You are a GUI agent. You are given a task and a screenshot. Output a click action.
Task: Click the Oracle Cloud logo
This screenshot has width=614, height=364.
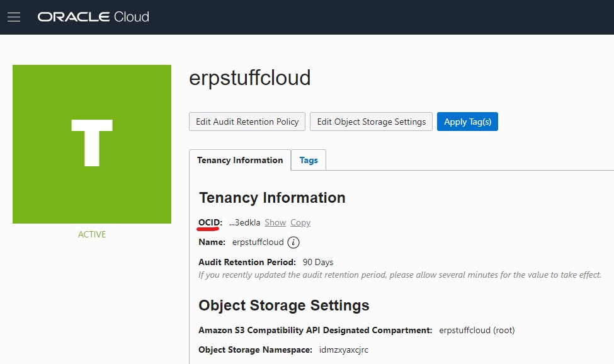[93, 17]
